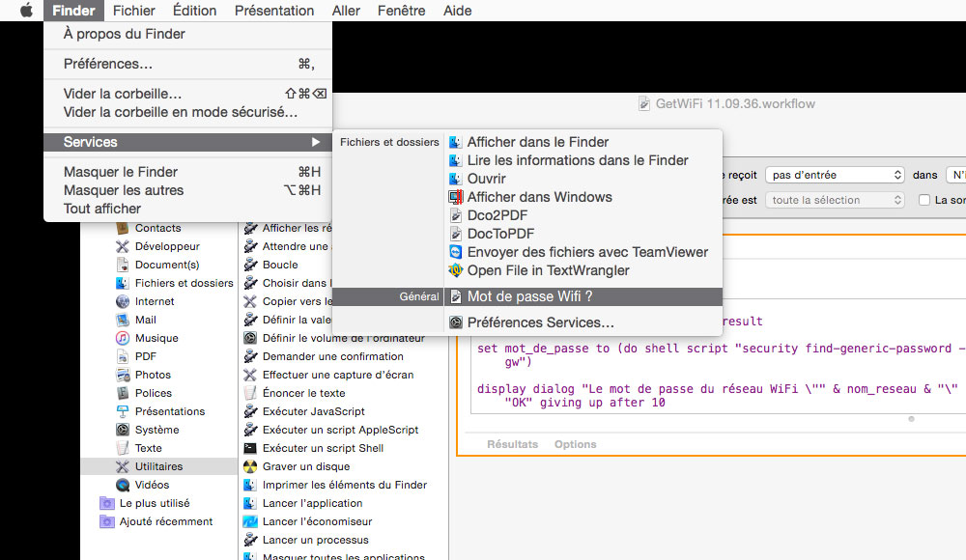Run the 'Mot de passe Wifi ?' service
This screenshot has height=560, width=966.
[582, 297]
